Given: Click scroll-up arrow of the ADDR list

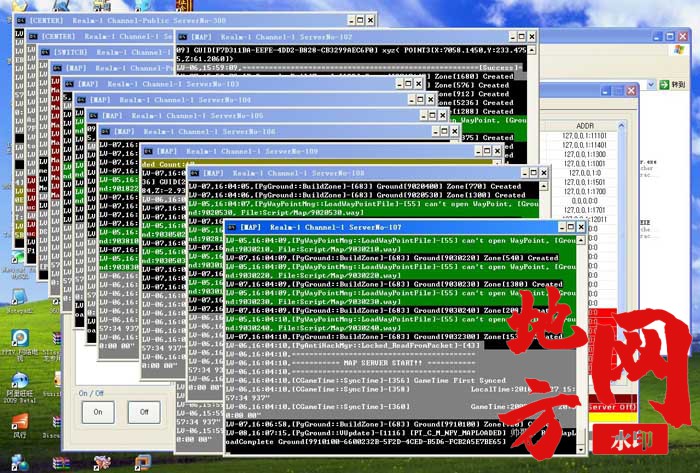Looking at the screenshot, I should [621, 126].
